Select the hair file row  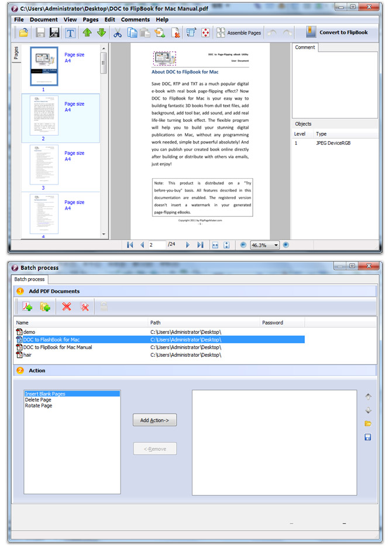click(160, 355)
